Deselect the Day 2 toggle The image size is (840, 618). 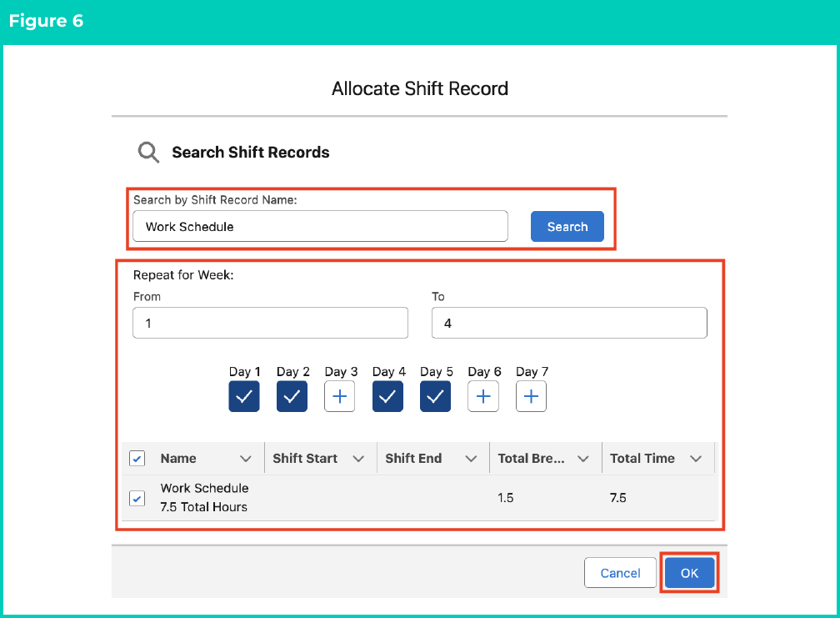point(292,397)
